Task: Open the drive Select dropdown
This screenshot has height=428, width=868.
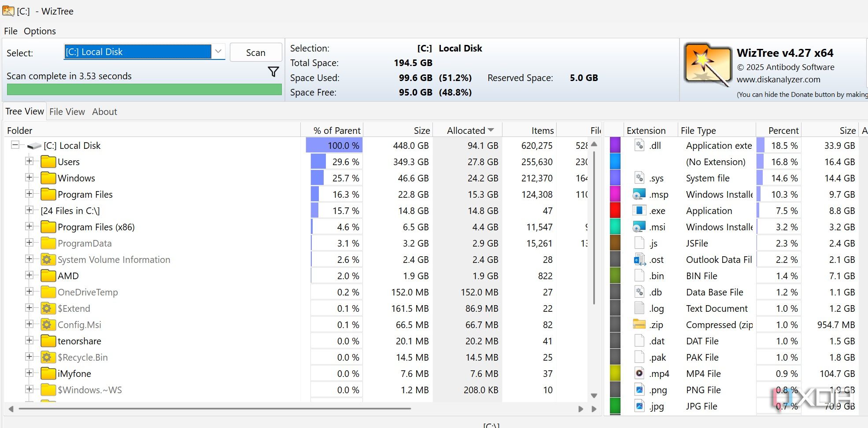Action: [x=218, y=52]
